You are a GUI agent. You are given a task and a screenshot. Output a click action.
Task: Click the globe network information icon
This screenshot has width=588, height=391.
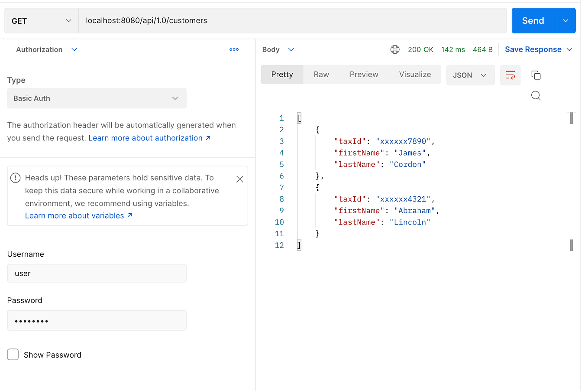point(395,49)
